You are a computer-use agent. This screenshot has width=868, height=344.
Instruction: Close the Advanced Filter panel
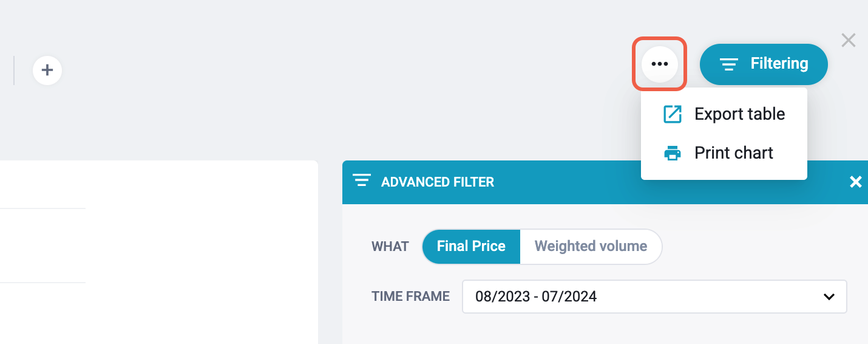click(856, 182)
